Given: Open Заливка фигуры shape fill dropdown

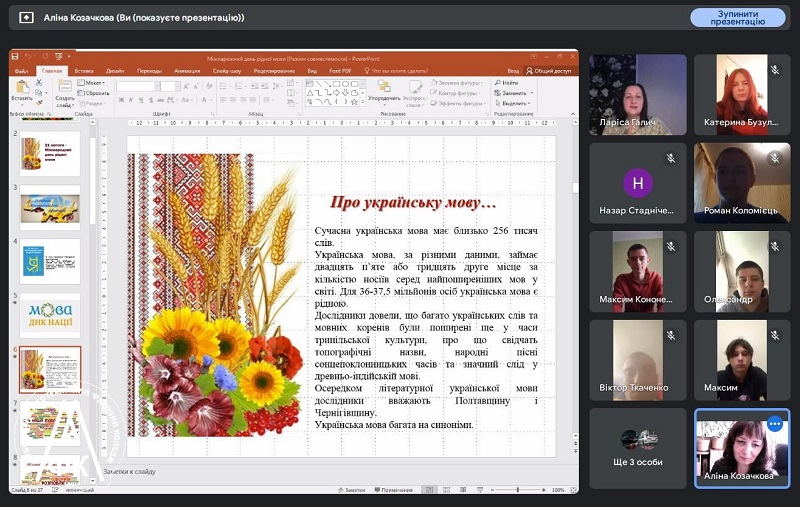Looking at the screenshot, I should point(457,83).
